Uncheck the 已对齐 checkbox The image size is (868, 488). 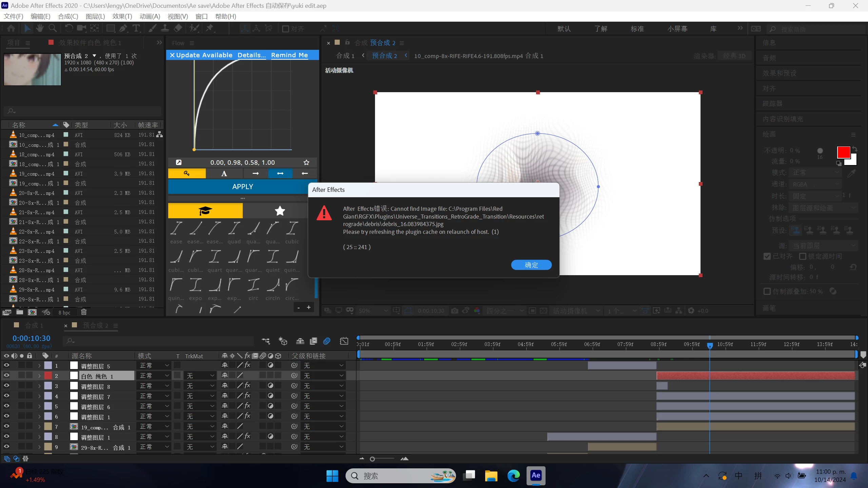click(x=767, y=256)
